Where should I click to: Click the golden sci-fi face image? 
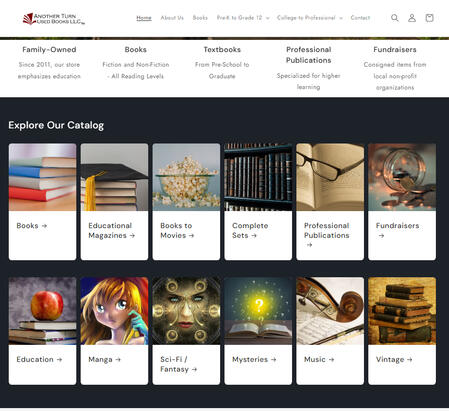click(x=186, y=311)
